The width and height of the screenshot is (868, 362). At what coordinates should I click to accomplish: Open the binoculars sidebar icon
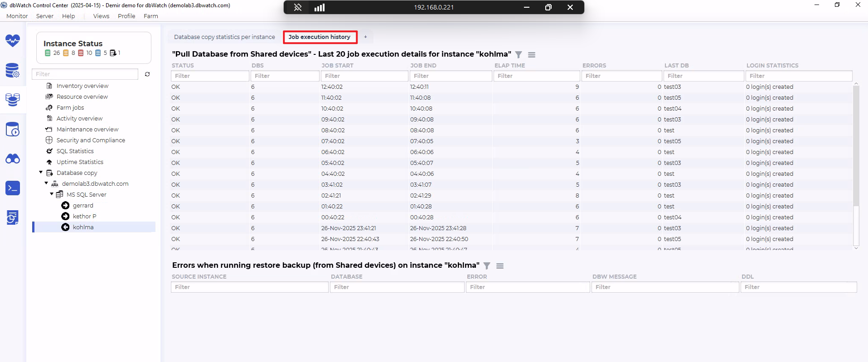(13, 159)
